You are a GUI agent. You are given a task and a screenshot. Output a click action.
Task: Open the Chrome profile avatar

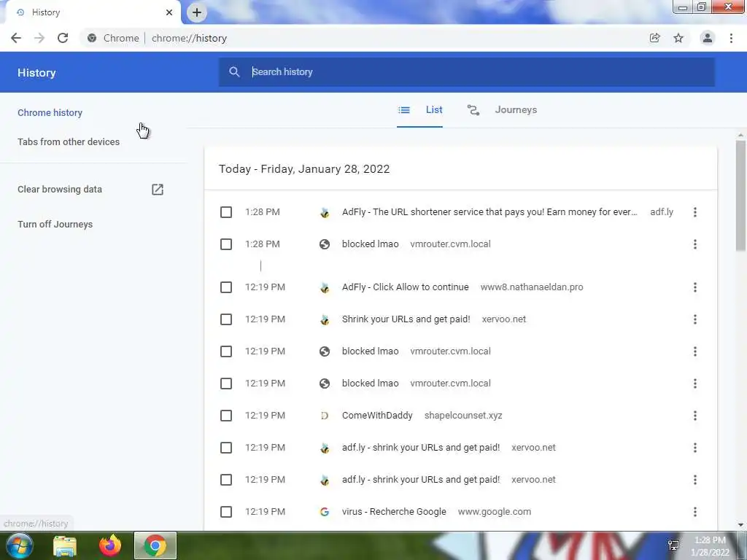coord(708,38)
